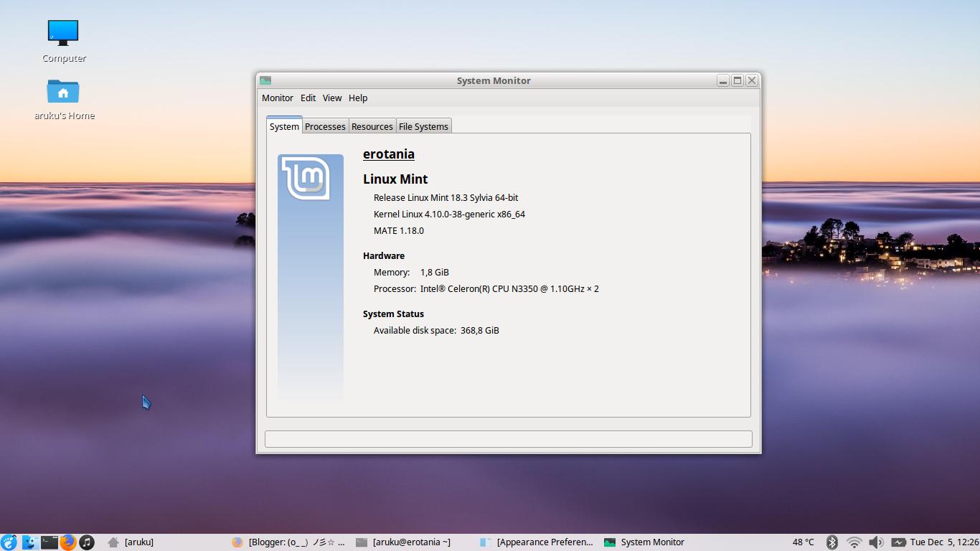Switch to the [aruku] taskbar window
The image size is (980, 551).
click(x=165, y=542)
